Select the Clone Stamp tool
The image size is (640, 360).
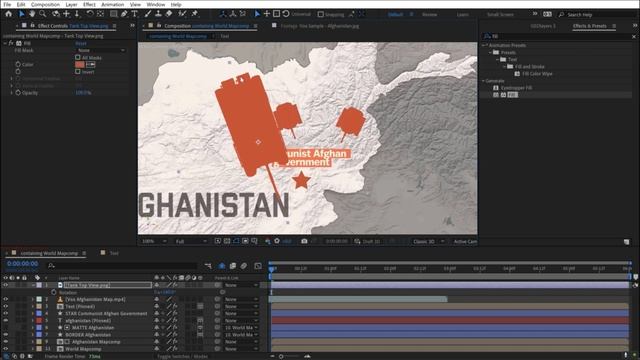point(158,14)
